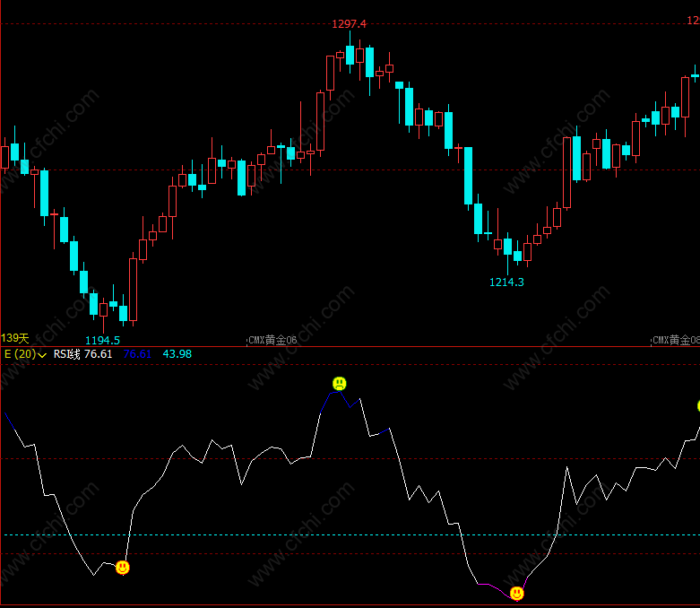The image size is (700, 608).
Task: Click the smiley marker on the magenta RSI segment
Action: point(517,594)
